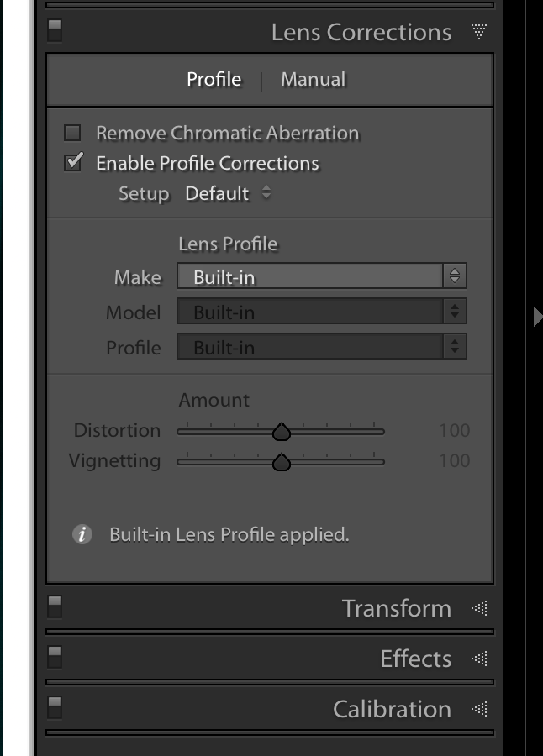Screen dimensions: 543x756
Task: Enable Remove Chromatic Aberration checkbox
Action: click(x=73, y=133)
